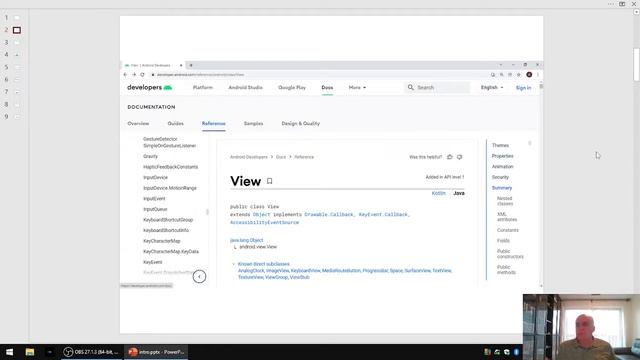This screenshot has height=360, width=640.
Task: Collapse the left navigation with round arrow button
Action: coord(199,277)
